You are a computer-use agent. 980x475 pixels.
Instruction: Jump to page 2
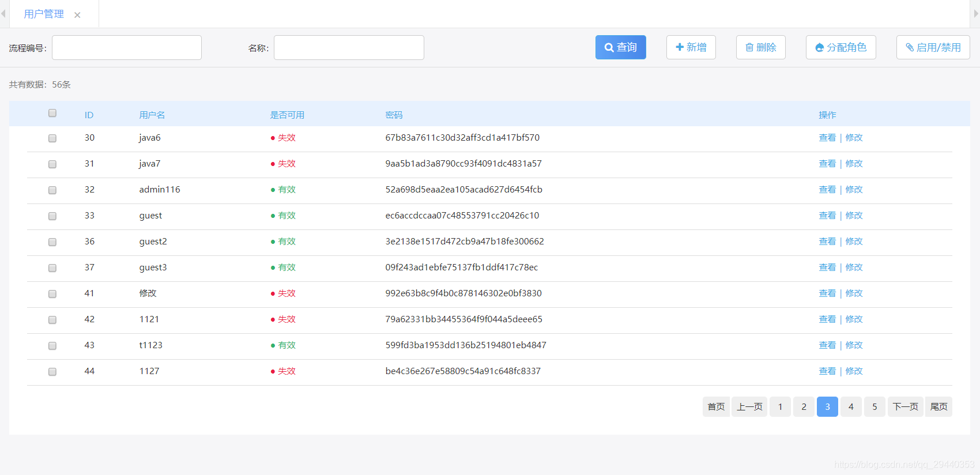(804, 406)
